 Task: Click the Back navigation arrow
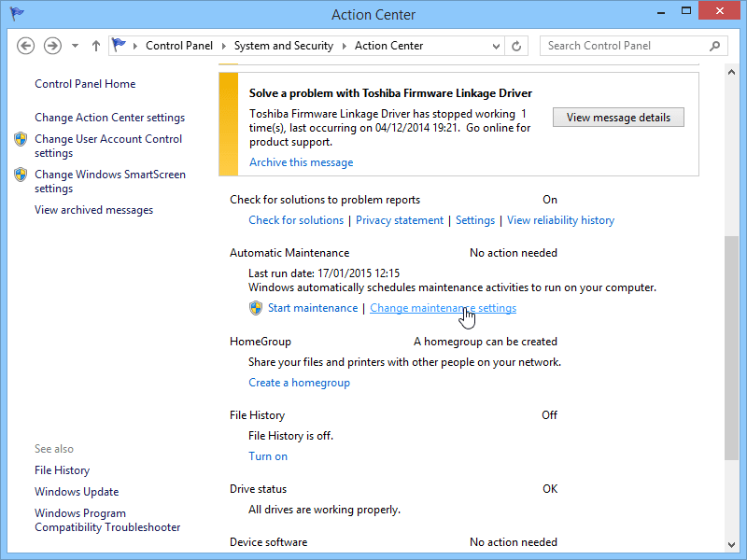(x=26, y=46)
